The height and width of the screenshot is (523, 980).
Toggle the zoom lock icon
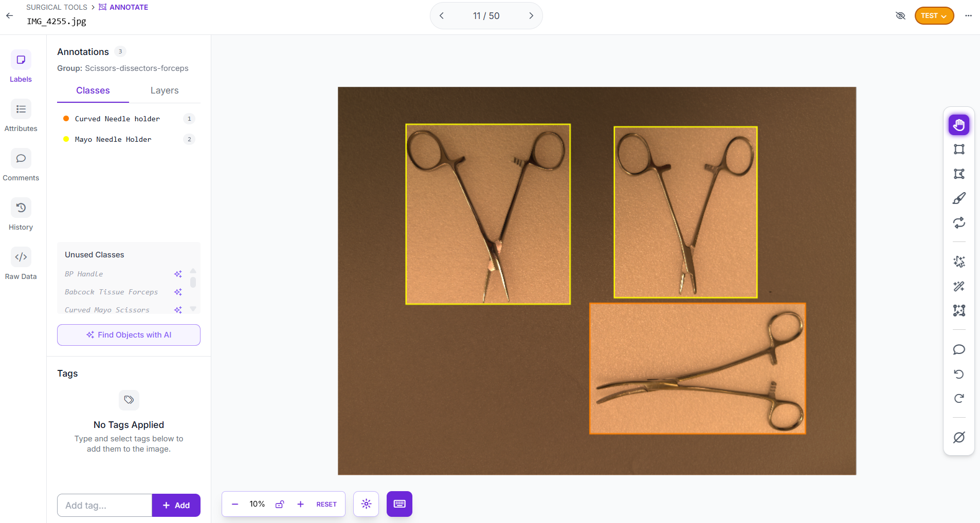tap(280, 505)
